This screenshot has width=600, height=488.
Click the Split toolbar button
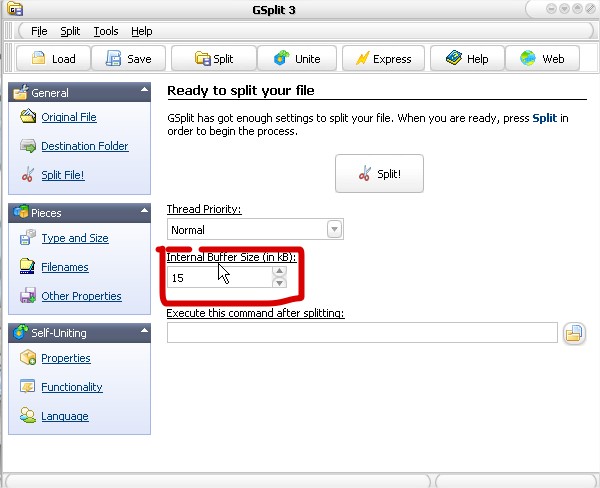pyautogui.click(x=214, y=59)
